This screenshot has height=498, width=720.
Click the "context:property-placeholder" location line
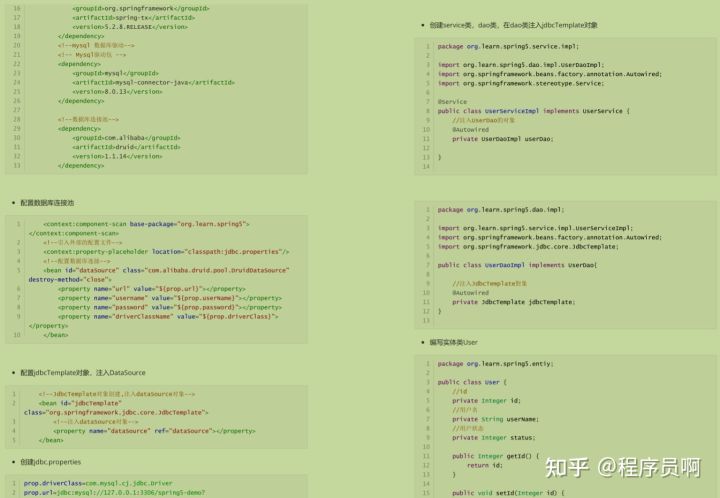(166, 252)
